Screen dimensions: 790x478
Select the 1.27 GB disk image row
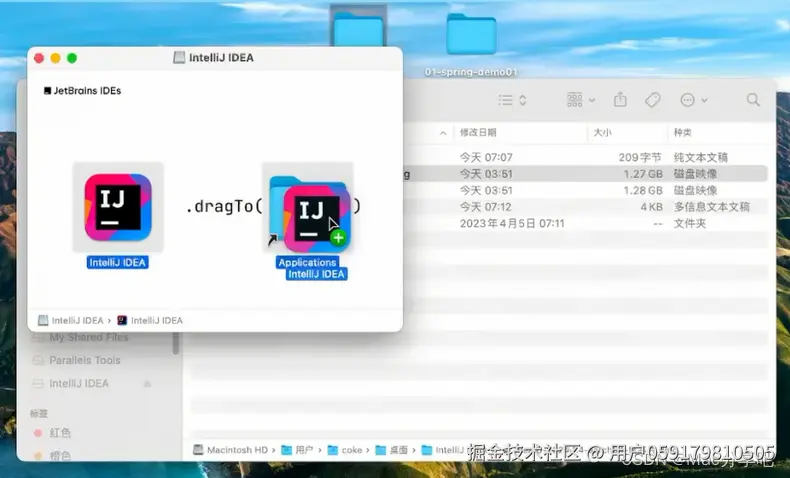[x=586, y=174]
